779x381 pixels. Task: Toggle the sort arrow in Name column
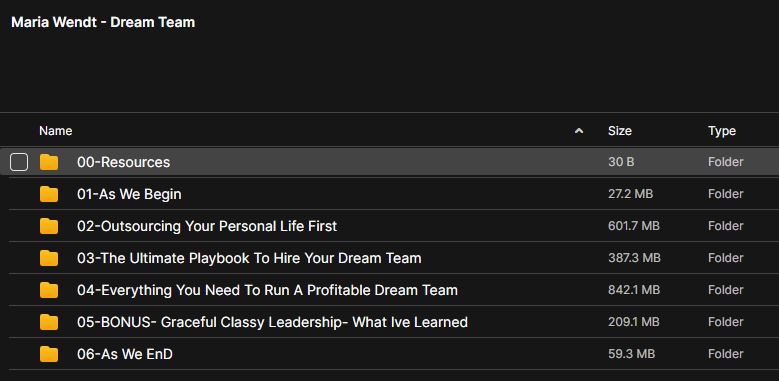point(578,131)
